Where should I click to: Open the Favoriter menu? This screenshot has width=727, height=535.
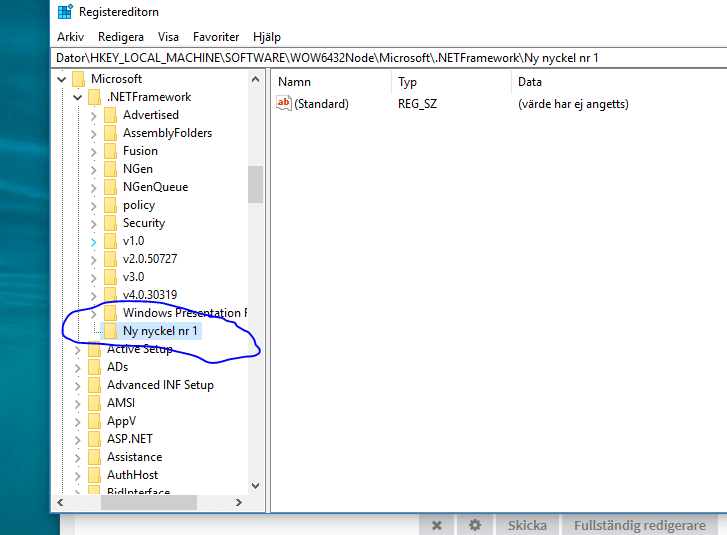pyautogui.click(x=216, y=37)
